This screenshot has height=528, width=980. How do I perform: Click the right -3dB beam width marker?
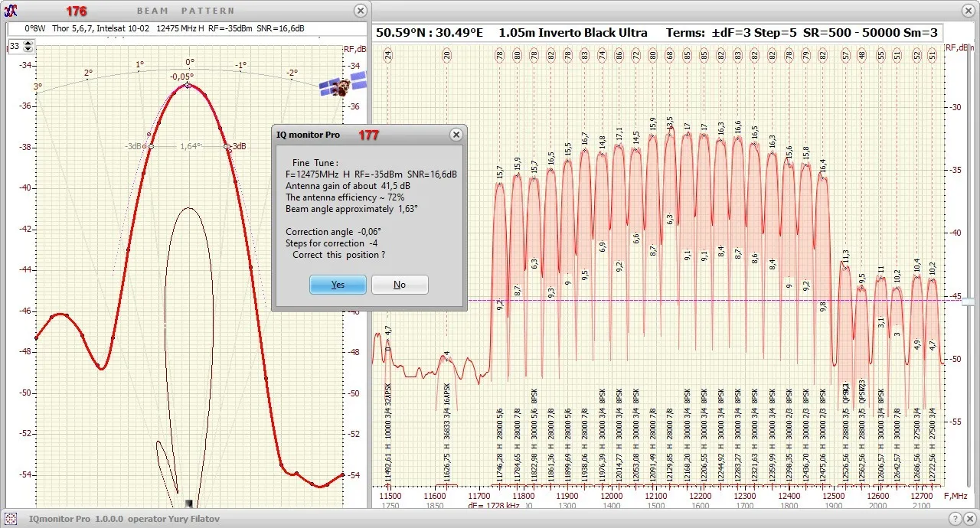point(227,146)
